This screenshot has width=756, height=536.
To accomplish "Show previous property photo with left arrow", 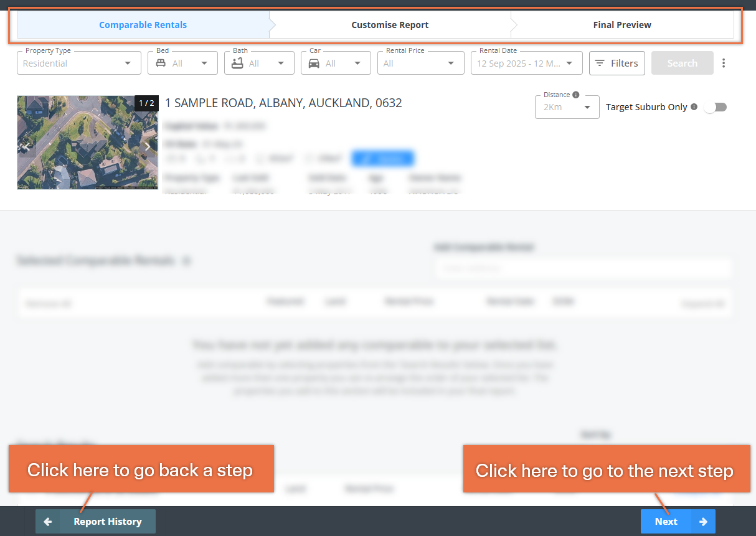I will tap(27, 146).
